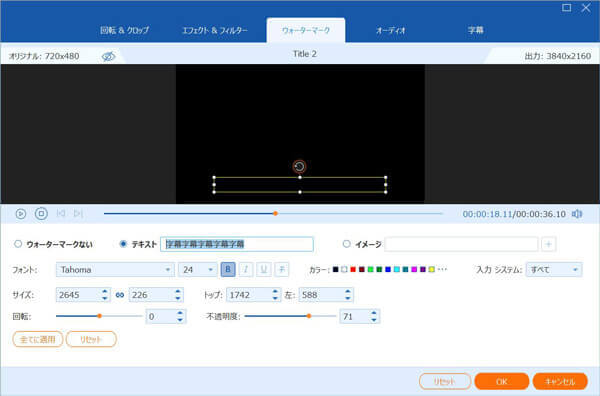Click the apply to all button
This screenshot has height=396, width=600.
38,339
